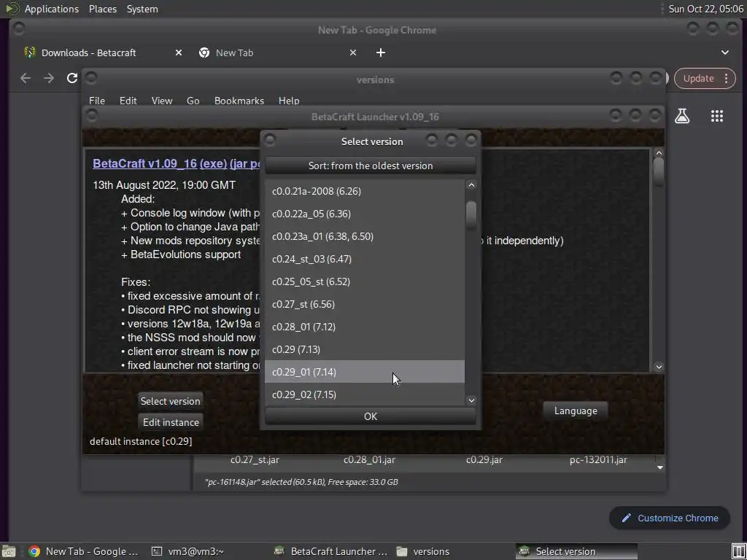Image resolution: width=747 pixels, height=560 pixels.
Task: Click the file view scroll-down arrow in versions window
Action: pos(659,467)
